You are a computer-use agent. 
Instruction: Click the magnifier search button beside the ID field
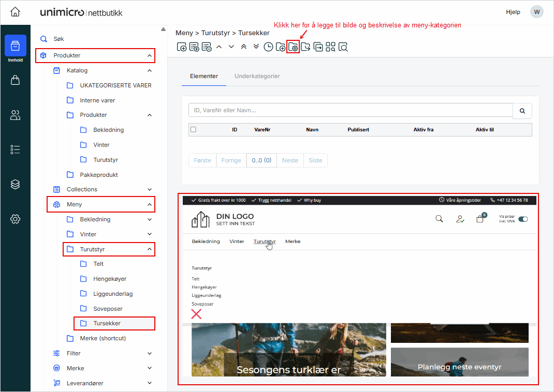[x=522, y=111]
